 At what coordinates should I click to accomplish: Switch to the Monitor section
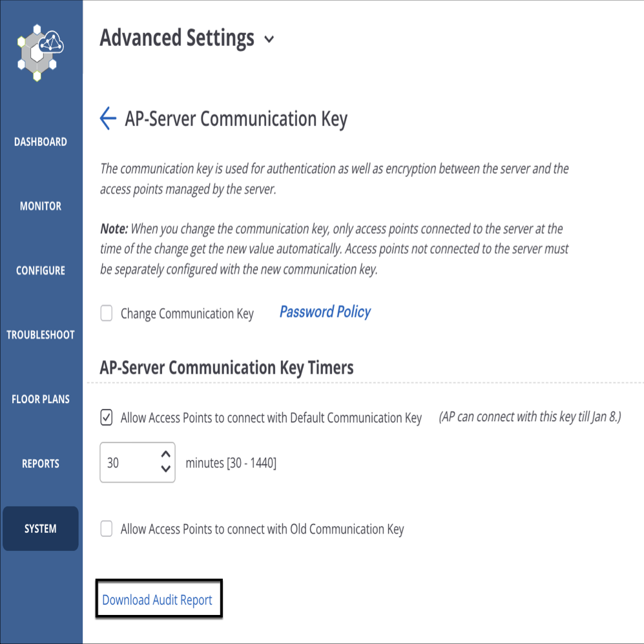tap(41, 206)
